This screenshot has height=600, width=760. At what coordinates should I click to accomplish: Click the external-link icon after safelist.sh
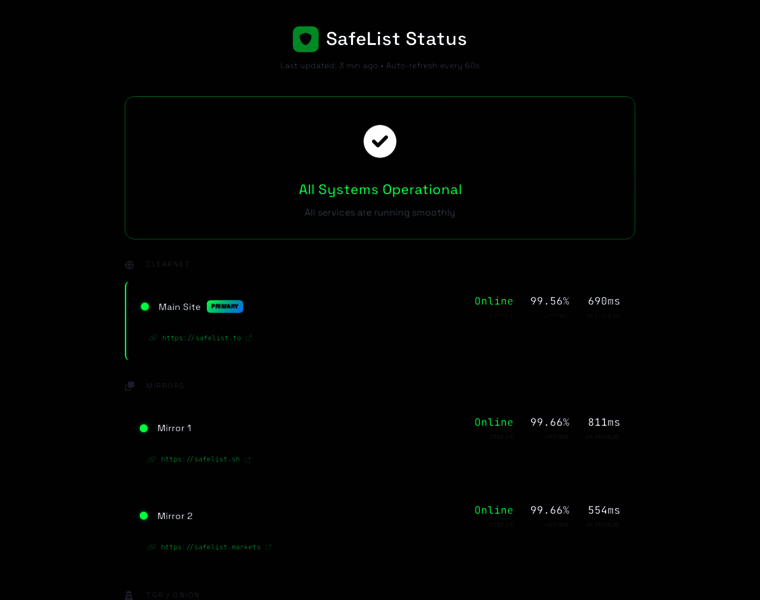[x=248, y=460]
